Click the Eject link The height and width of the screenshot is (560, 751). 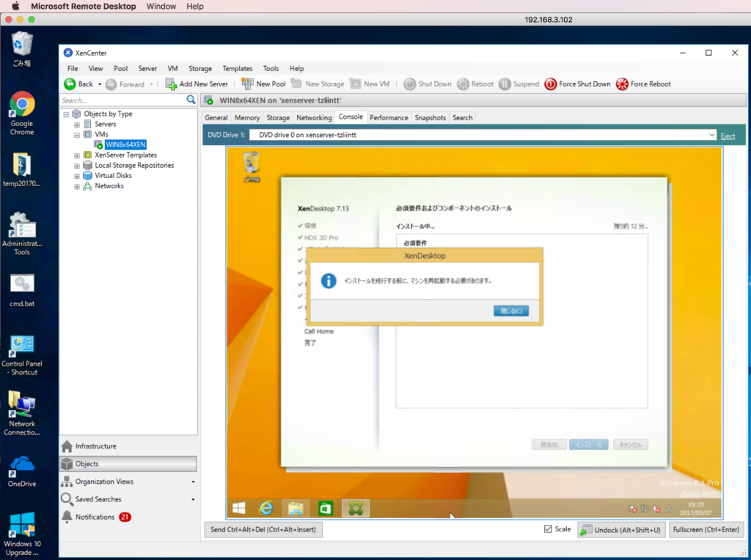point(728,136)
